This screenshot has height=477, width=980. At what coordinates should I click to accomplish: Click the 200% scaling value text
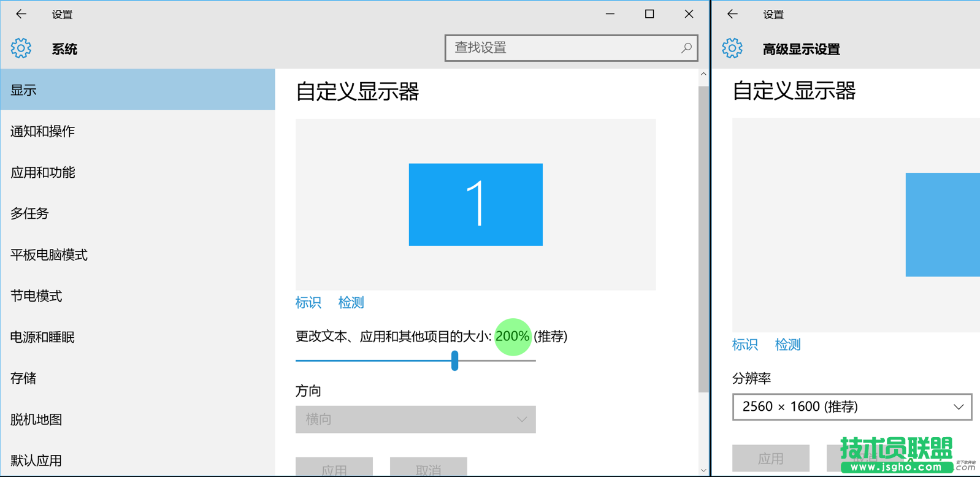click(512, 336)
